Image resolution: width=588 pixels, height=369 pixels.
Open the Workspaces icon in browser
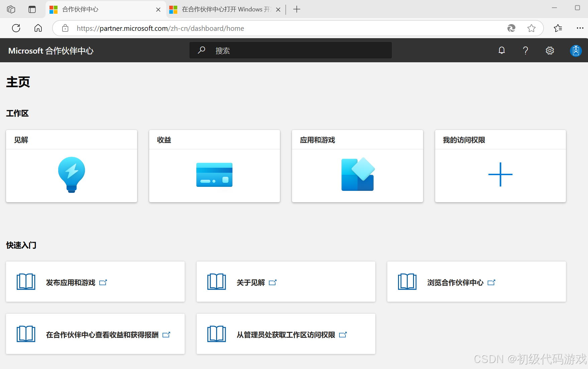pyautogui.click(x=11, y=9)
